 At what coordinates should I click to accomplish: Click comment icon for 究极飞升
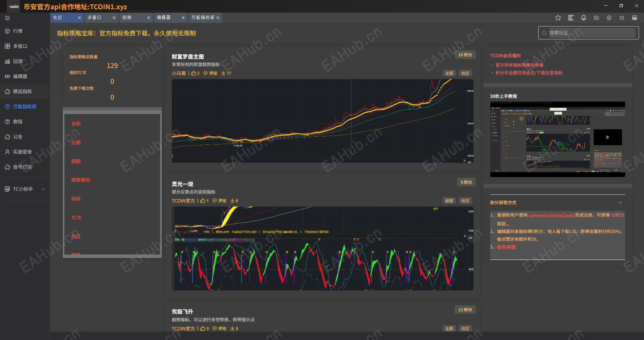point(215,329)
